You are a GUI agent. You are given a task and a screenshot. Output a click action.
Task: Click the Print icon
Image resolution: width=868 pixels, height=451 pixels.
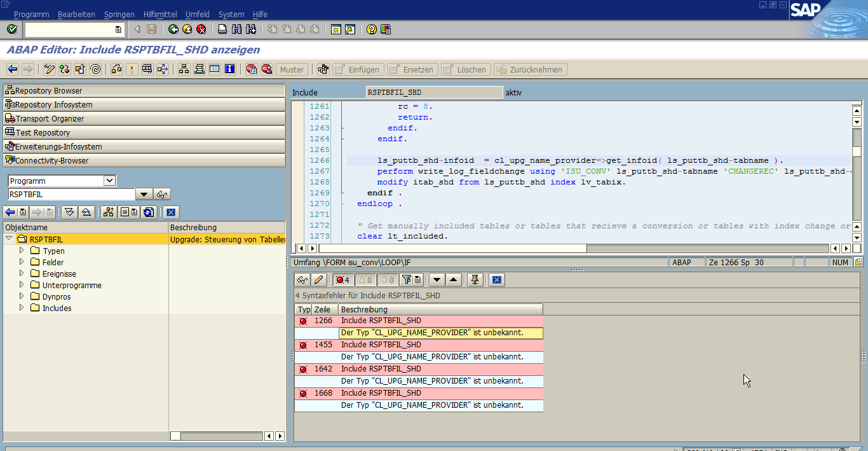pyautogui.click(x=222, y=29)
